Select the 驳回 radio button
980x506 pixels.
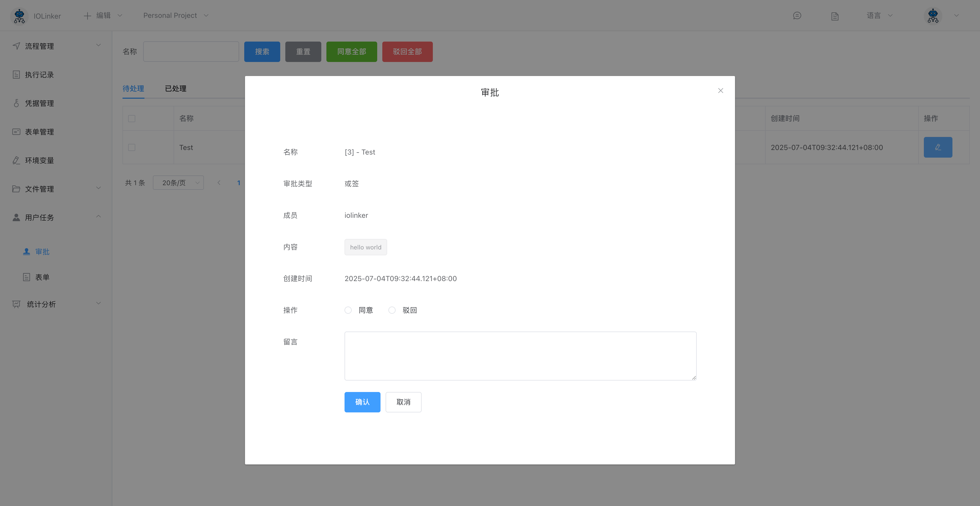click(392, 310)
